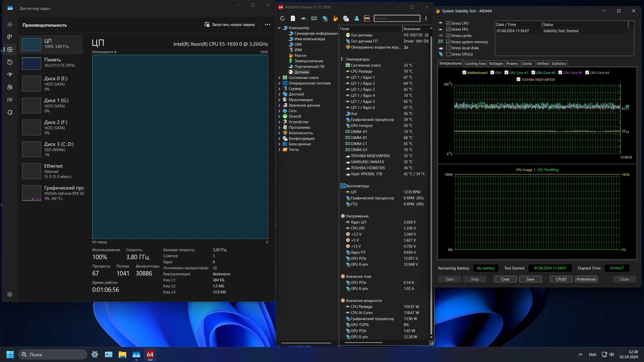644x362 pixels.
Task: Switch to Voltages tab
Action: [496, 64]
